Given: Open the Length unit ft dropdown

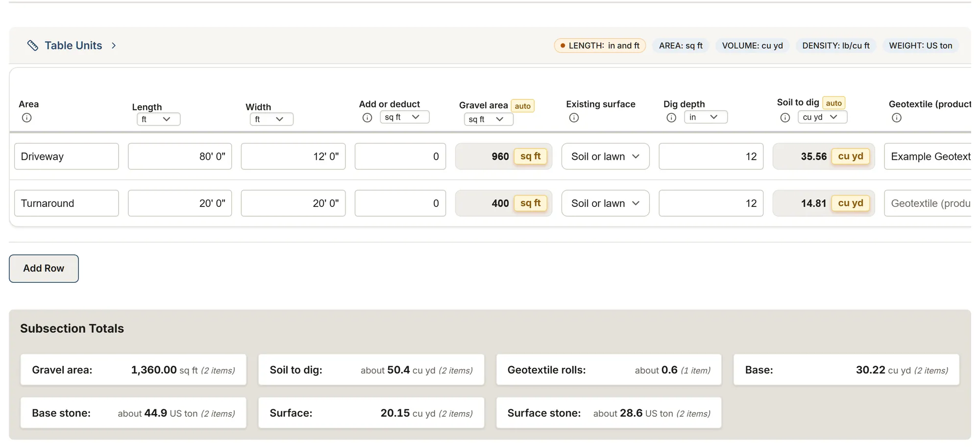Looking at the screenshot, I should pyautogui.click(x=158, y=119).
